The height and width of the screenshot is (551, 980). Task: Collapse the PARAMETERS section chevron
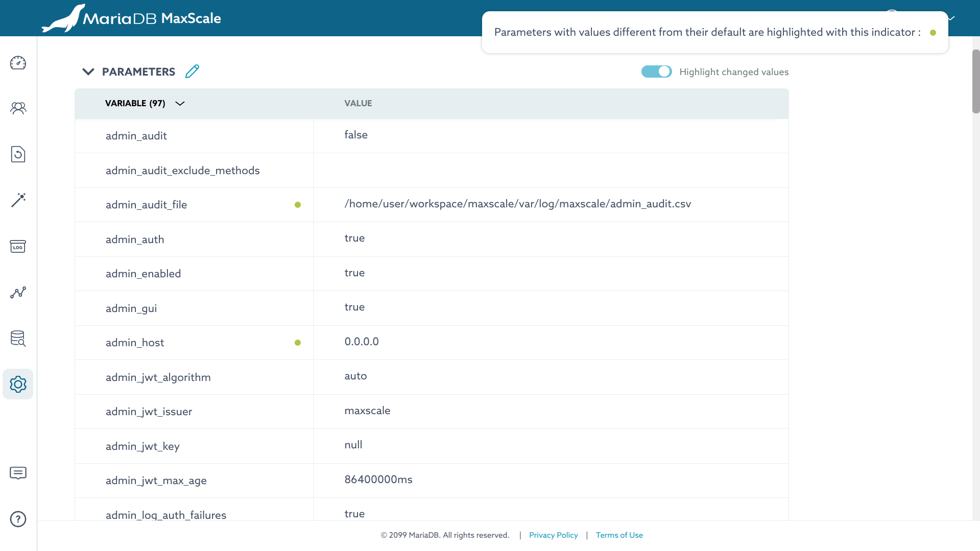(88, 71)
